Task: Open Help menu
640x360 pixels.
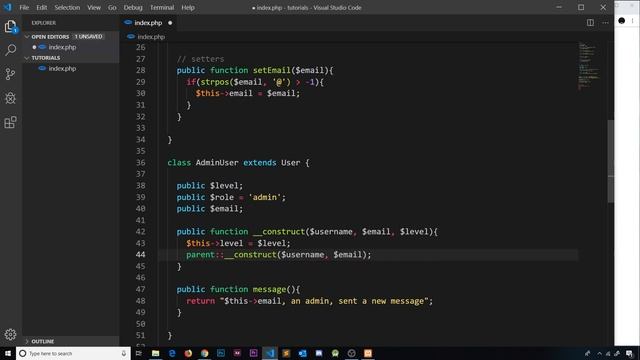Action: (188, 7)
